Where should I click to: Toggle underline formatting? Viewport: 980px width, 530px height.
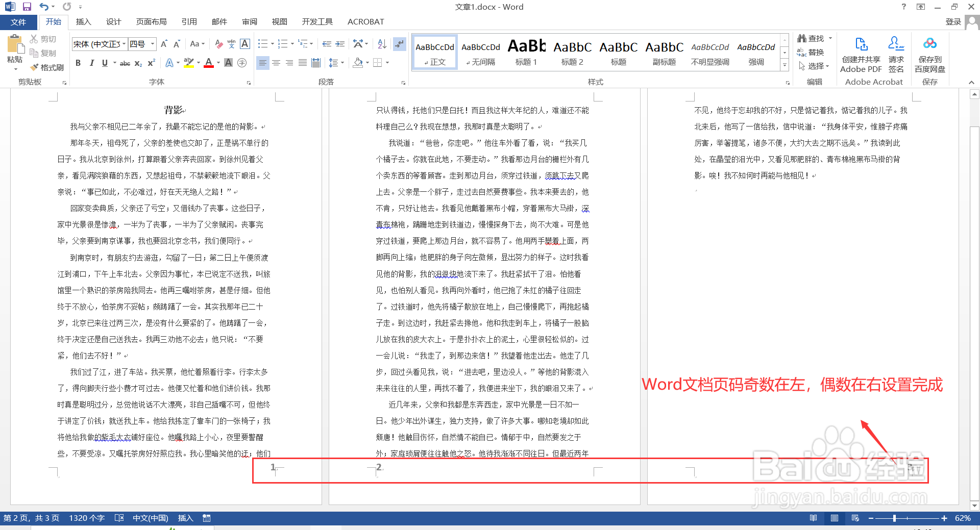click(x=105, y=63)
